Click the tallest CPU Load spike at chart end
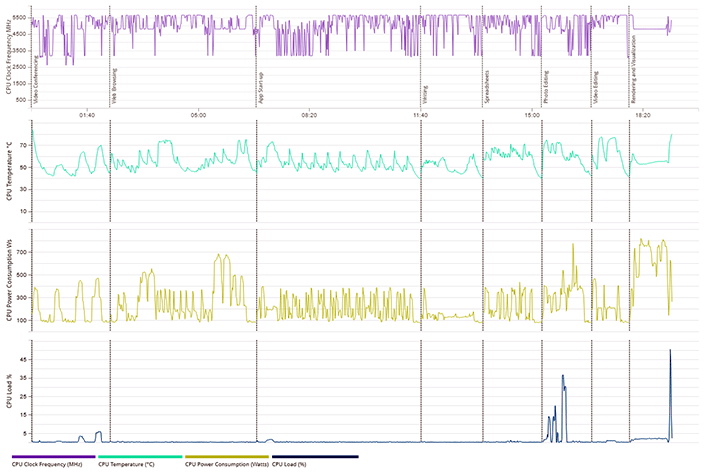Image resolution: width=708 pixels, height=473 pixels. (x=670, y=352)
